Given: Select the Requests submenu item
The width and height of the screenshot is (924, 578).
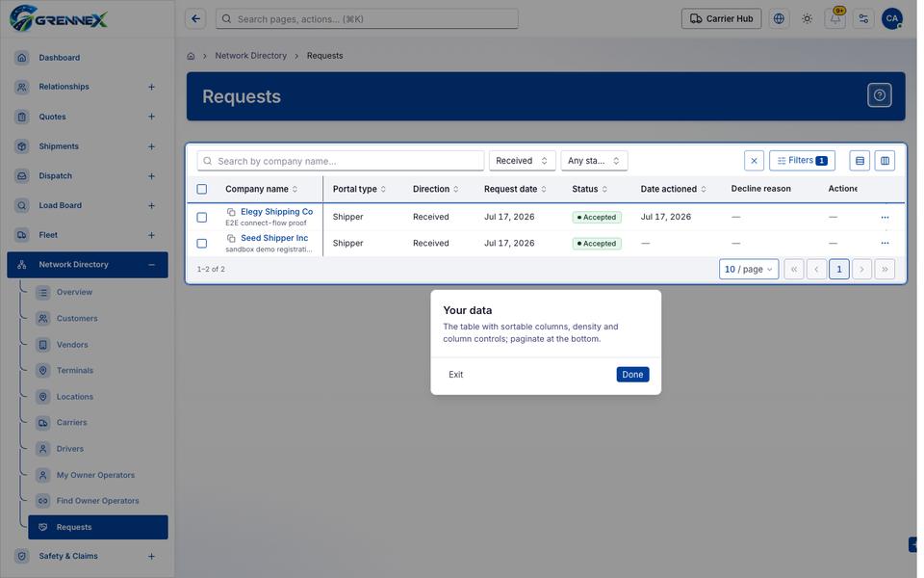Looking at the screenshot, I should pos(98,527).
